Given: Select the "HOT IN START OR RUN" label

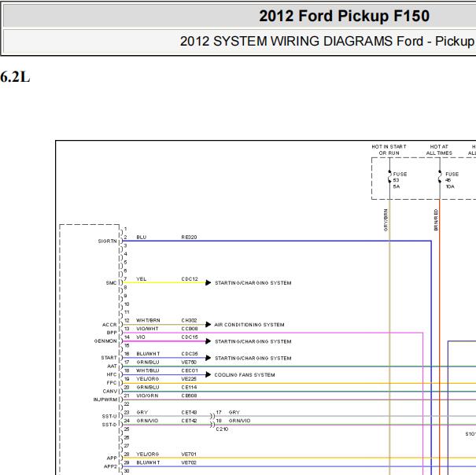Looking at the screenshot, I should pyautogui.click(x=389, y=150).
